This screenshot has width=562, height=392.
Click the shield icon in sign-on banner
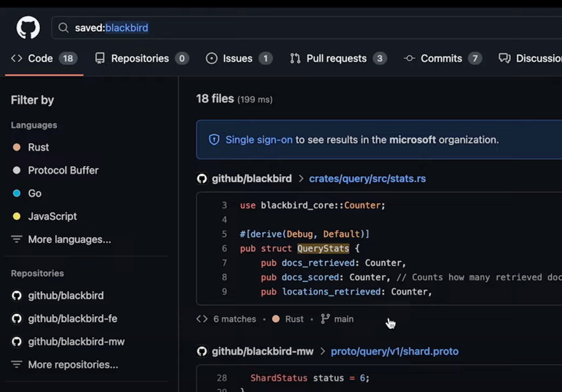click(214, 140)
